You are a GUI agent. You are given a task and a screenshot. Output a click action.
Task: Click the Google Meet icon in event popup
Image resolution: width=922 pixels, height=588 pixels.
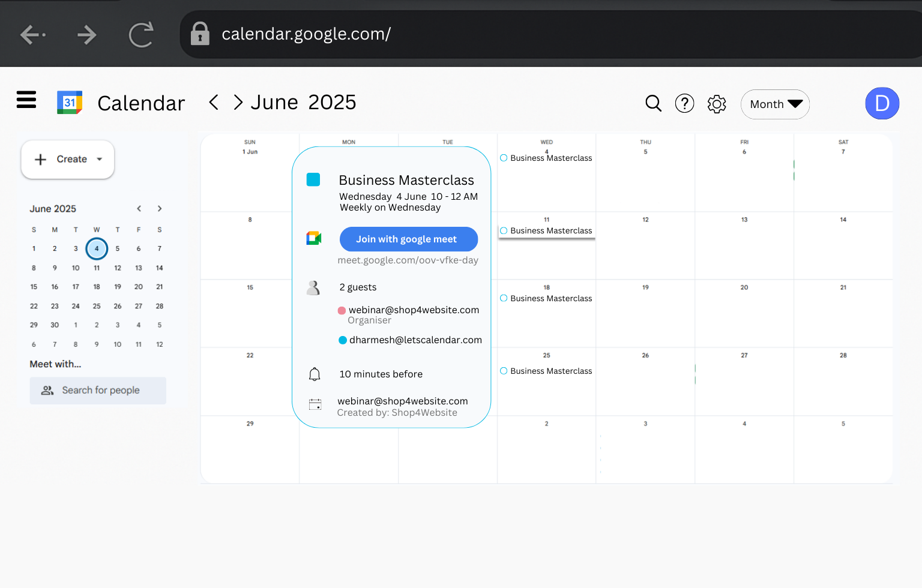point(314,239)
